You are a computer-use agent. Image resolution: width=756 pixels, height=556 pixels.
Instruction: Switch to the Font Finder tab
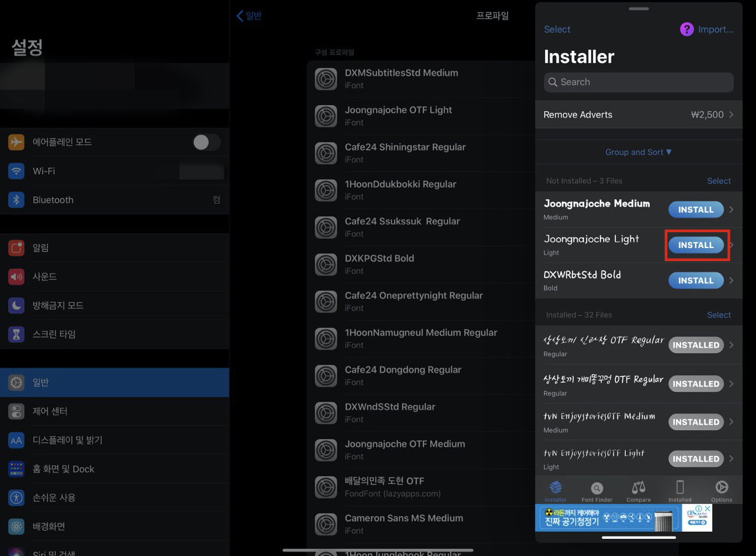(597, 491)
